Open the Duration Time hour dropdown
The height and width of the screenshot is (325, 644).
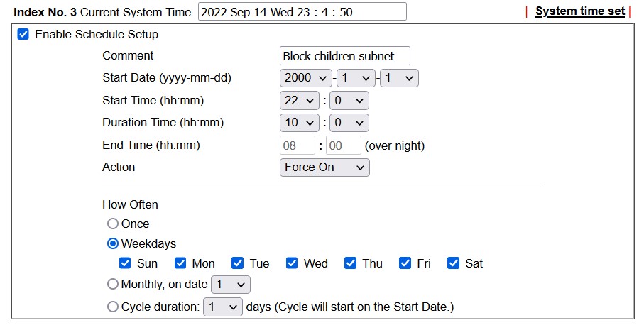(300, 123)
